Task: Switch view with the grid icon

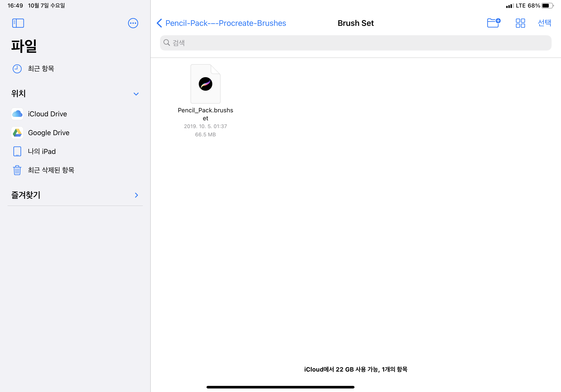Action: coord(520,23)
